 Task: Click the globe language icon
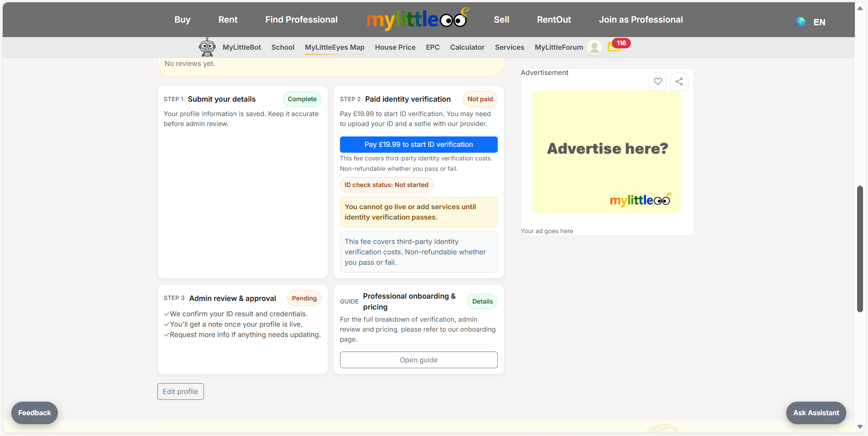tap(800, 22)
